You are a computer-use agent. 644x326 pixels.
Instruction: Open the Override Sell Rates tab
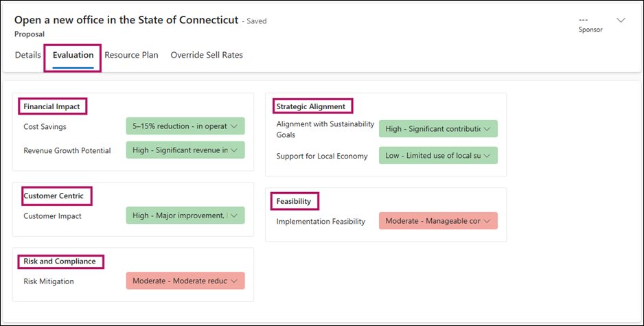coord(207,55)
